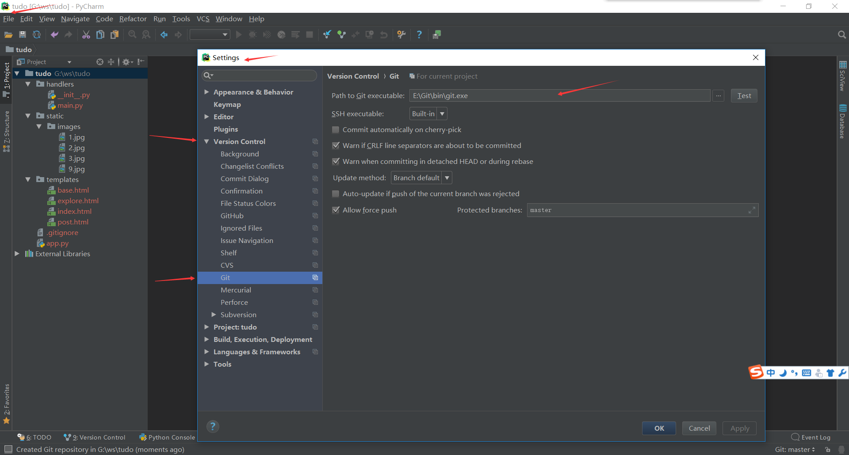Switch to Version Control bottom tab

[94, 437]
